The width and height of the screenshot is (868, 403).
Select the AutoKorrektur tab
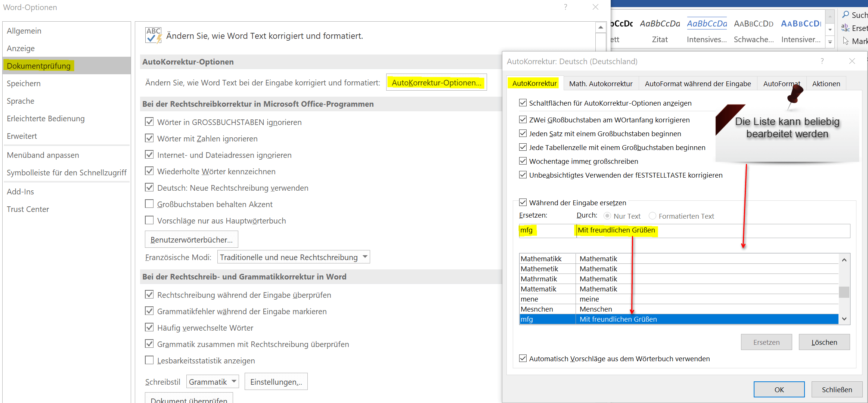pos(534,83)
